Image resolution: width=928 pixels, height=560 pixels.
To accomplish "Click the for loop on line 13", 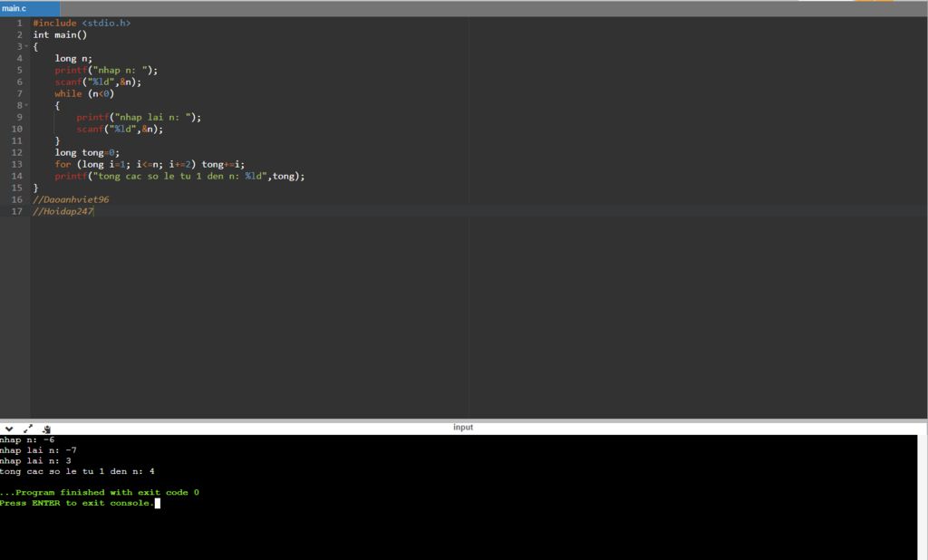I will tap(150, 165).
